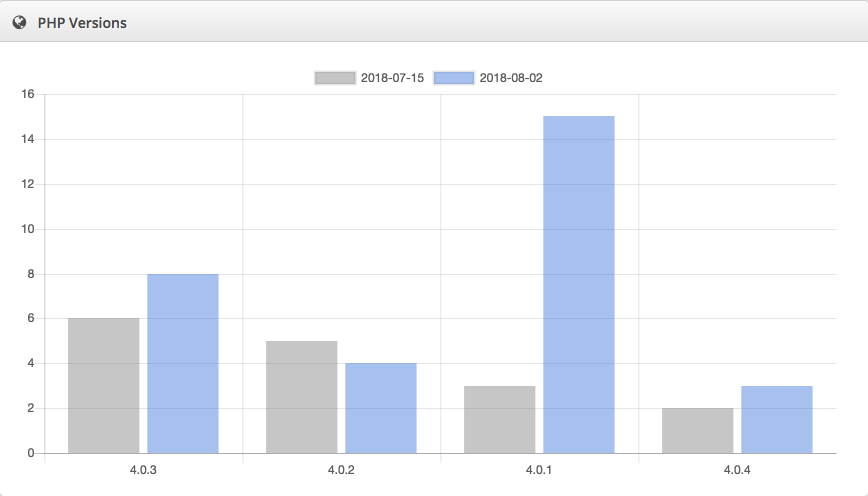
Task: Click the y-axis value 16
Action: pyautogui.click(x=28, y=94)
